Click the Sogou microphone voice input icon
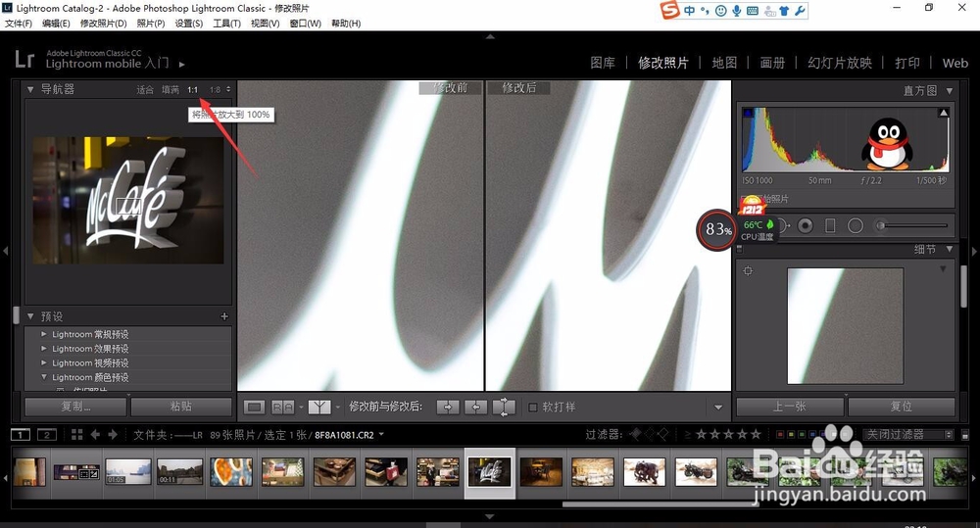Screen dimensions: 980x528 737,11
